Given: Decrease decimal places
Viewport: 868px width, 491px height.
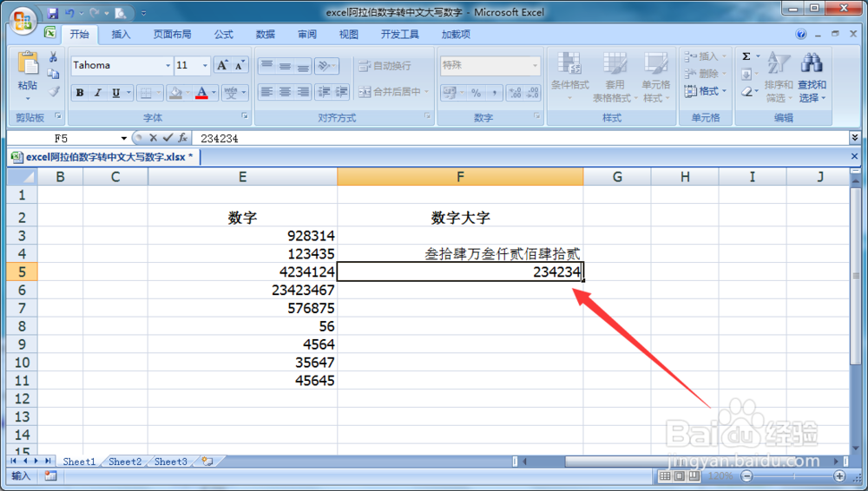Looking at the screenshot, I should point(533,93).
